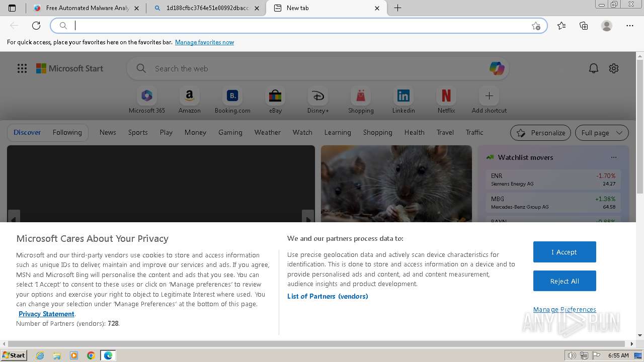Viewport: 644px width, 362px height.
Task: Open the Sports category
Action: (x=138, y=132)
